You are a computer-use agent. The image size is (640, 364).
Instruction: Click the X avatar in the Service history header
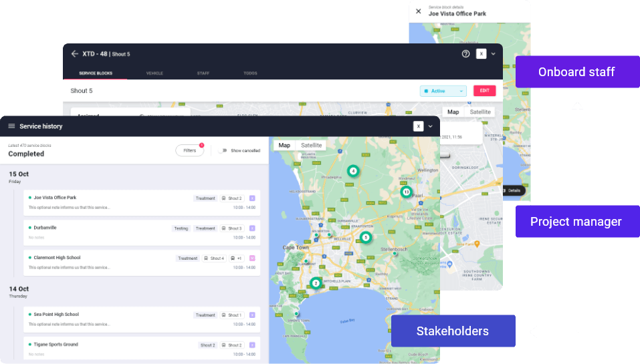click(419, 126)
